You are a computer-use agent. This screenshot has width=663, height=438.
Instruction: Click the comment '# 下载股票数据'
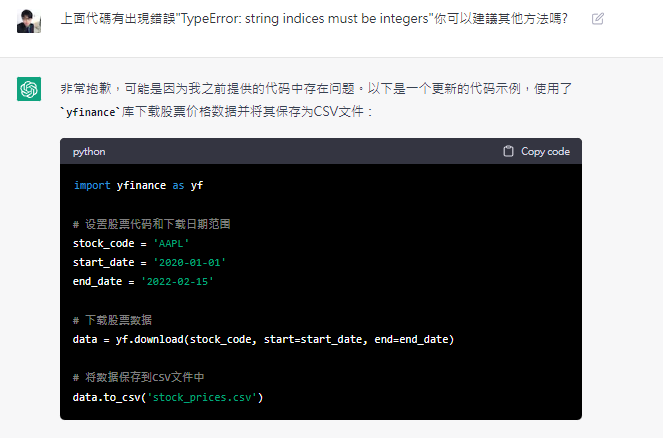tap(112, 320)
